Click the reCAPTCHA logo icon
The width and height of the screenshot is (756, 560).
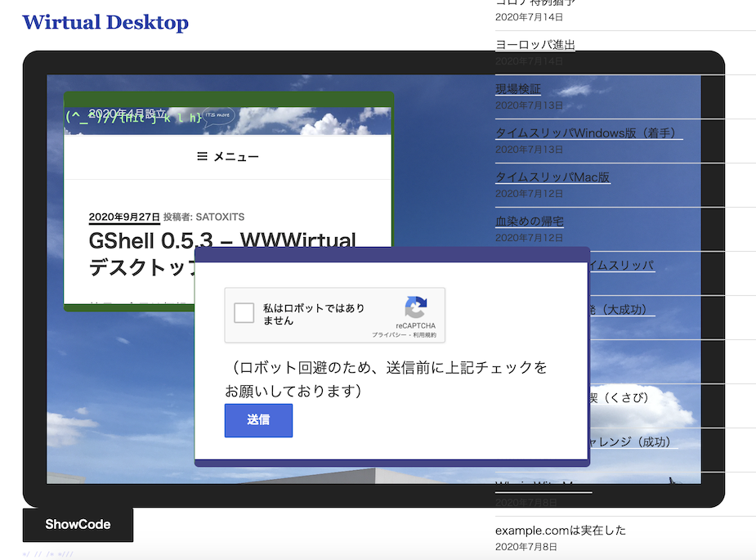[x=415, y=307]
